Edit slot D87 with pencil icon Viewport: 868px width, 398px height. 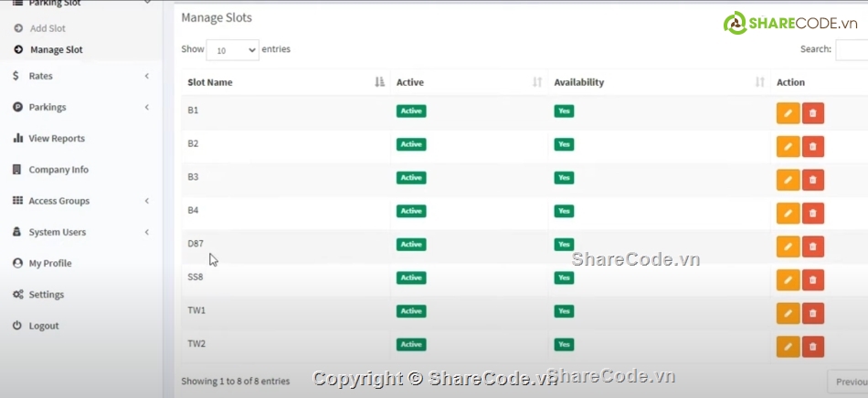[788, 246]
